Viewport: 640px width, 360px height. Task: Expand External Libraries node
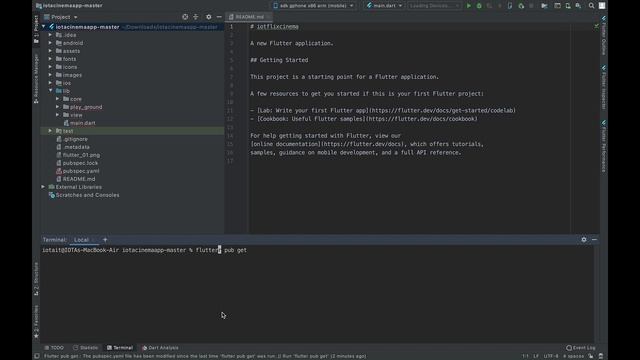[43, 187]
